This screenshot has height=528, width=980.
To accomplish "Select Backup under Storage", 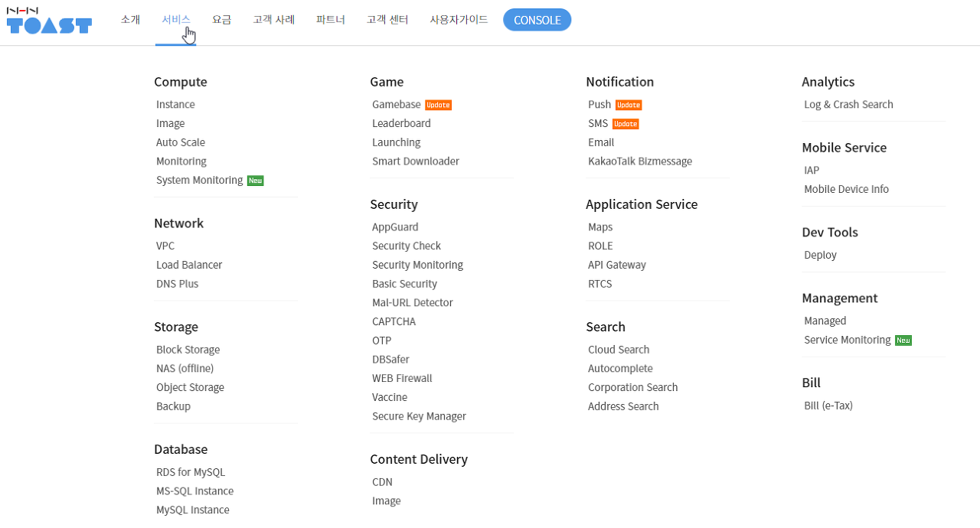I will (173, 406).
